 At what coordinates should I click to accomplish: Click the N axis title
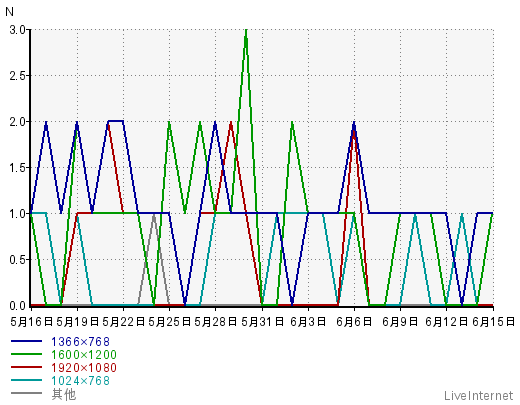(10, 12)
